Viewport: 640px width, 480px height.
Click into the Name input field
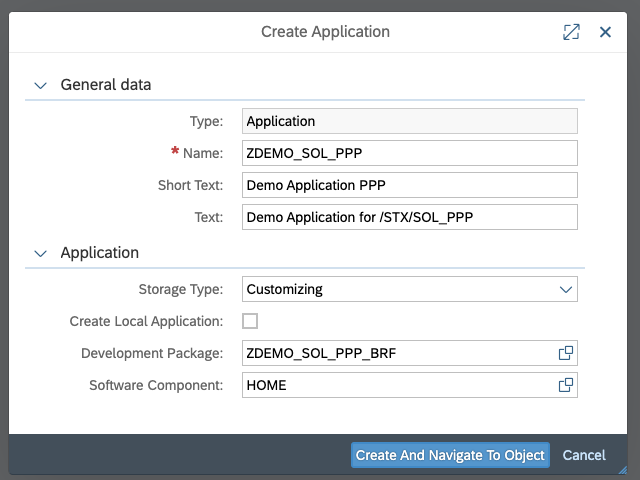[410, 153]
